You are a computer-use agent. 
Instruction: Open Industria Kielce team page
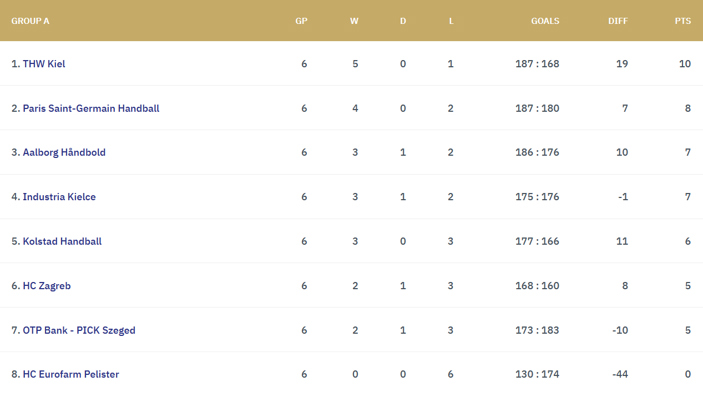tap(59, 197)
